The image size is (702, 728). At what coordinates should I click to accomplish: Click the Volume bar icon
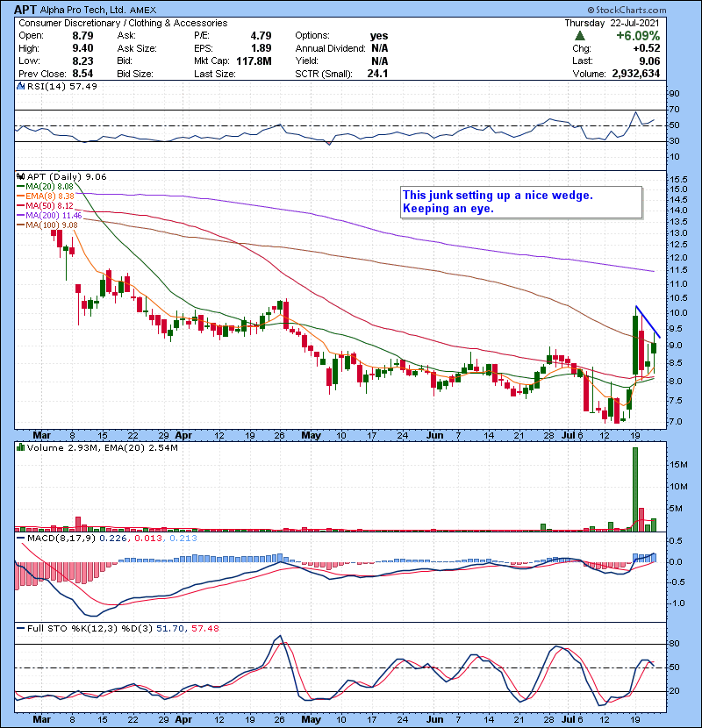pyautogui.click(x=20, y=447)
